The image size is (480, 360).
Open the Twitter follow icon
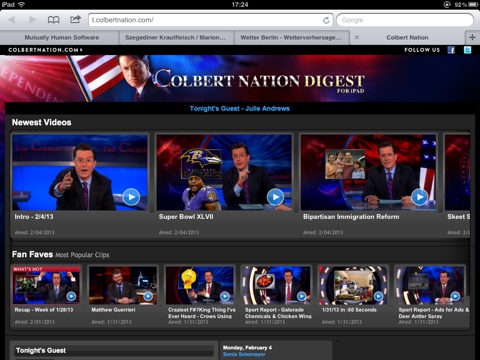click(x=468, y=50)
